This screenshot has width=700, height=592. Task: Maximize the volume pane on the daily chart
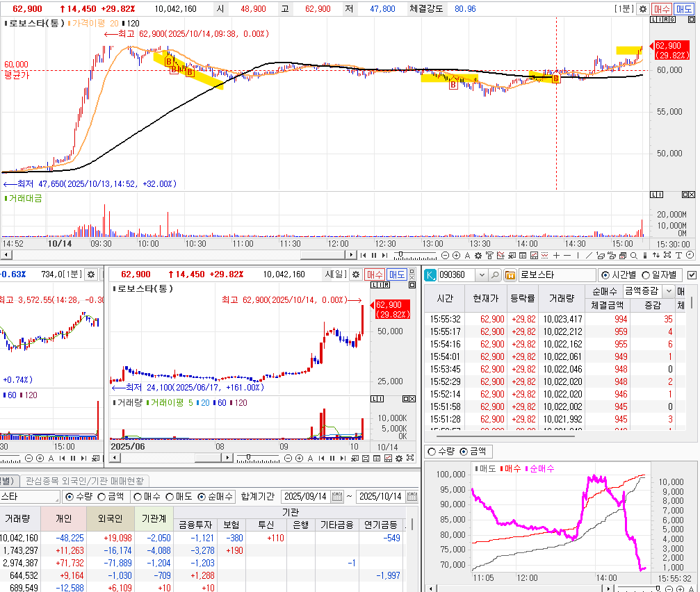406,399
